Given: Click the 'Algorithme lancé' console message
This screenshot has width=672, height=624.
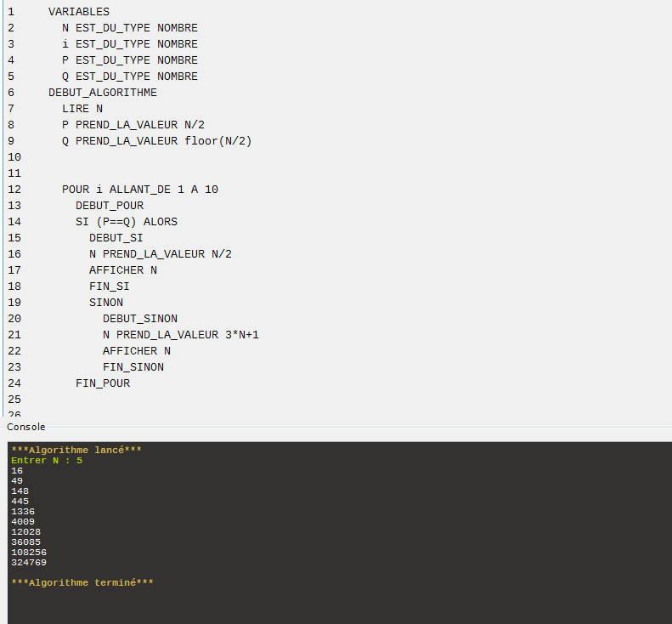Looking at the screenshot, I should click(x=76, y=450).
